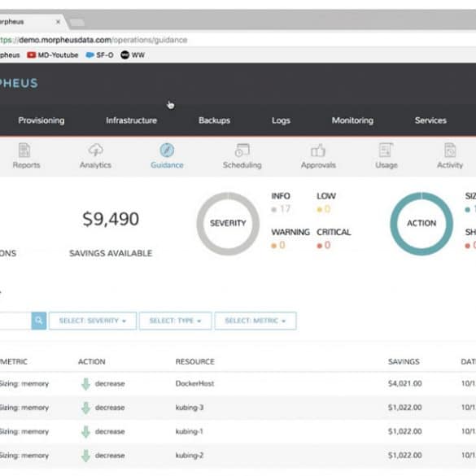This screenshot has height=476, width=476.
Task: Click the Morpheus logo
Action: [19, 83]
